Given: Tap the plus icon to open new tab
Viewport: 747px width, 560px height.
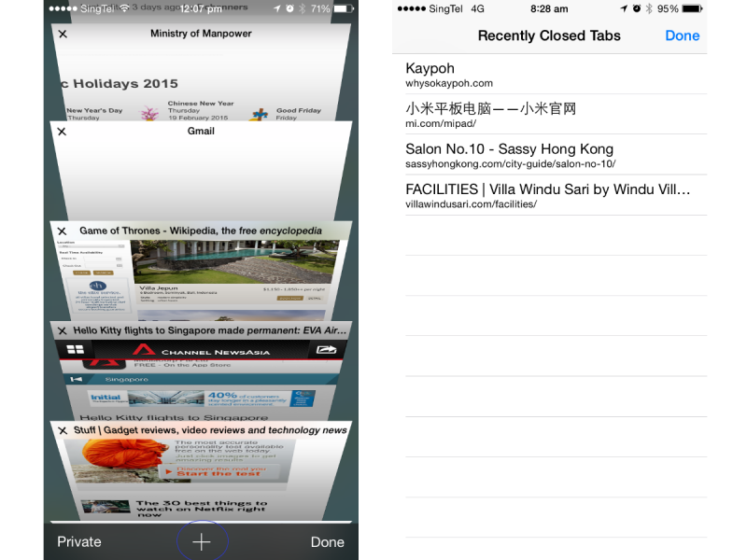Looking at the screenshot, I should click(202, 542).
